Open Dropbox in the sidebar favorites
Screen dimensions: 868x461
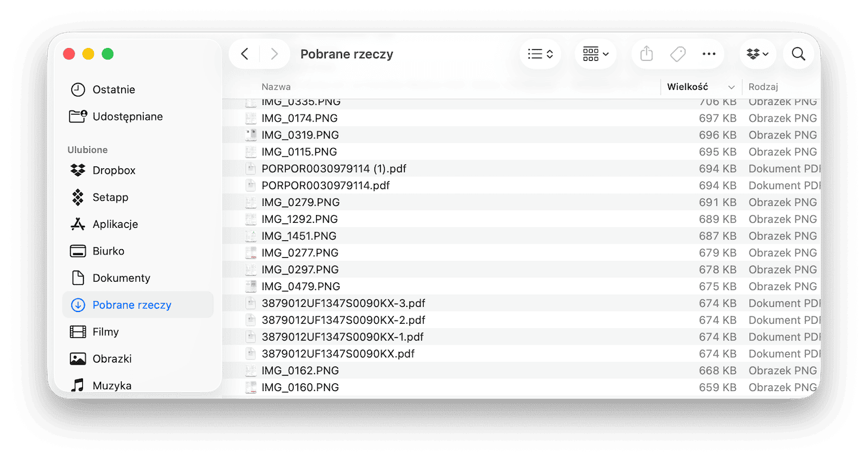[138, 170]
